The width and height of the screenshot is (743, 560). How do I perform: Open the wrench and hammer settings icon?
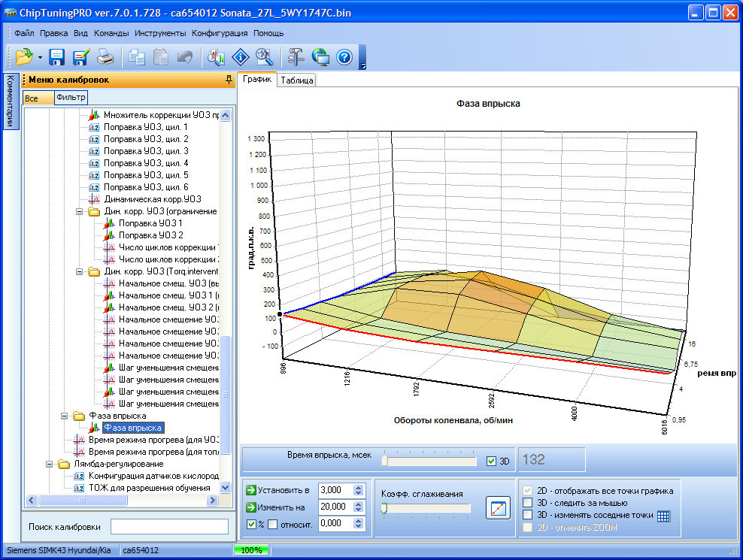[296, 57]
